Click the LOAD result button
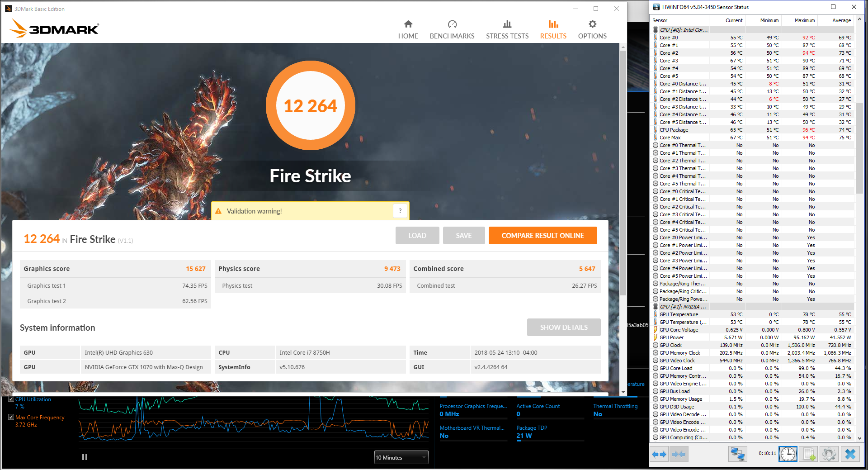 [x=417, y=236]
